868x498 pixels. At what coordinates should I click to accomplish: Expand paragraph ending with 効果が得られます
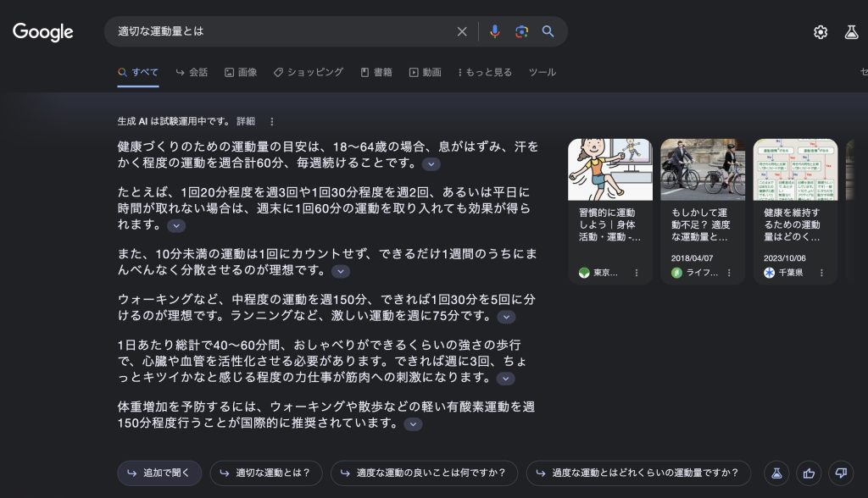(x=175, y=226)
